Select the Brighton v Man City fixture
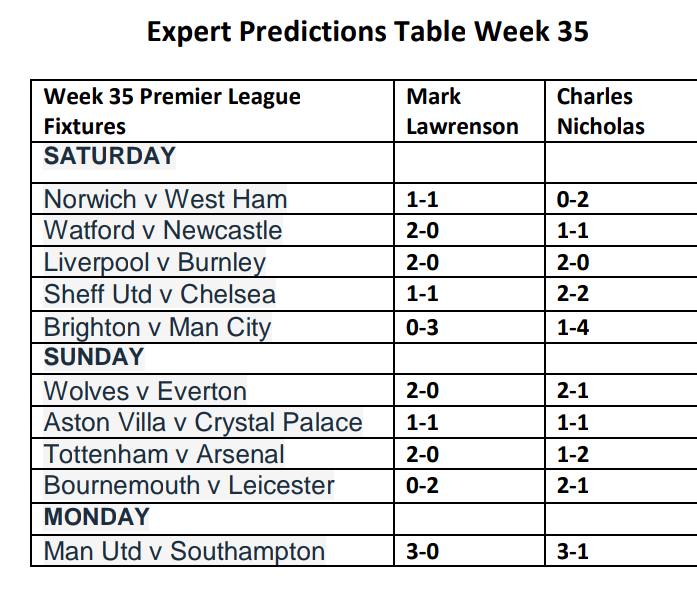Screen dimensions: 697x591 coord(158,327)
